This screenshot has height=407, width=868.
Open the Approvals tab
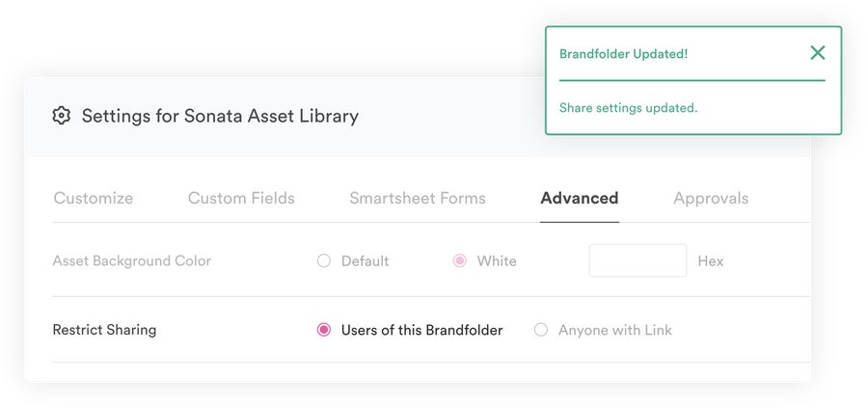711,199
